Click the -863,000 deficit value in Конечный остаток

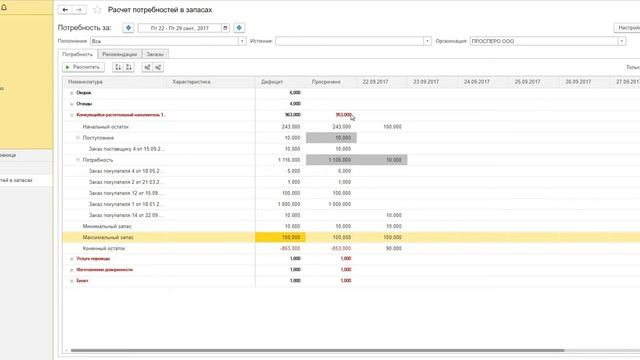coord(291,248)
